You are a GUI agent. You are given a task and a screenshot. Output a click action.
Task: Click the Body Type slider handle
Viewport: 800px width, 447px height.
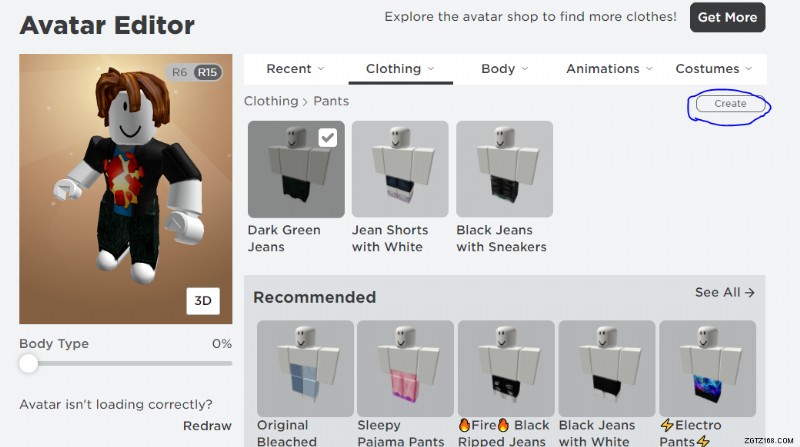click(29, 364)
